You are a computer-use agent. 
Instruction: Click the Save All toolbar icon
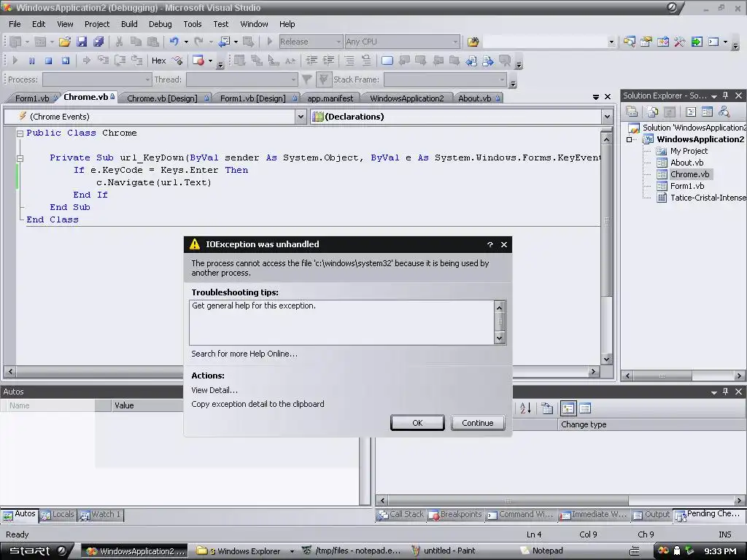click(98, 42)
